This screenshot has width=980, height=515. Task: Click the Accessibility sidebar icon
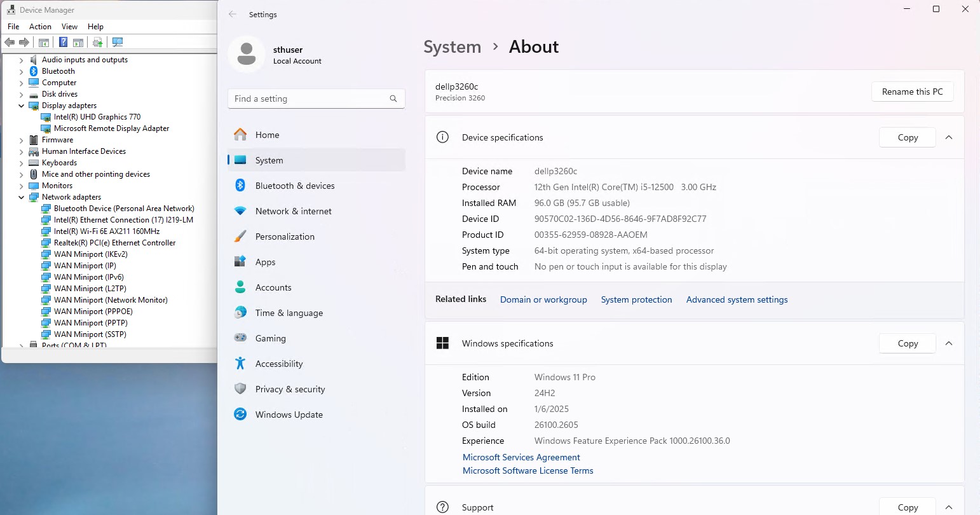click(x=240, y=364)
